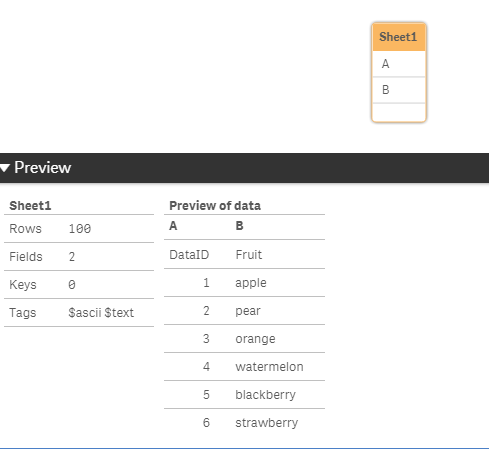489x449 pixels.
Task: Select the apple row value
Action: (251, 283)
